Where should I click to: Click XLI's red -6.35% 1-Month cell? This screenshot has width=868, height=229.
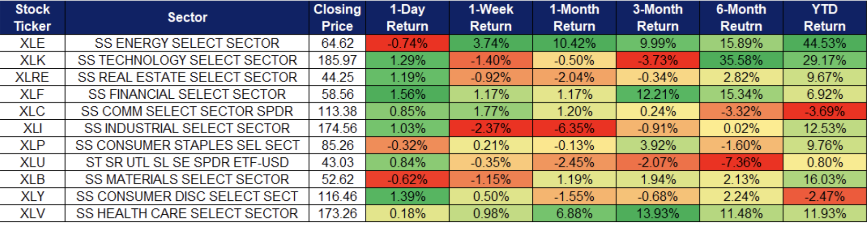(x=574, y=128)
